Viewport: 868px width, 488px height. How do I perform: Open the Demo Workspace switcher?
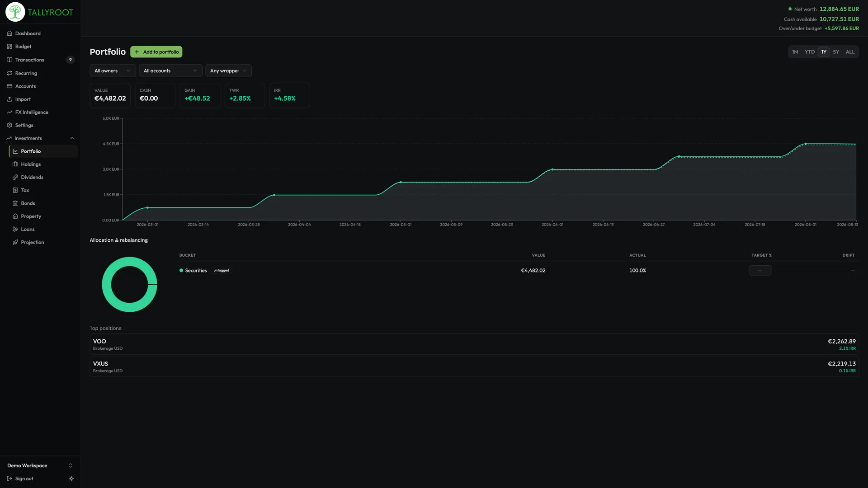tap(40, 466)
